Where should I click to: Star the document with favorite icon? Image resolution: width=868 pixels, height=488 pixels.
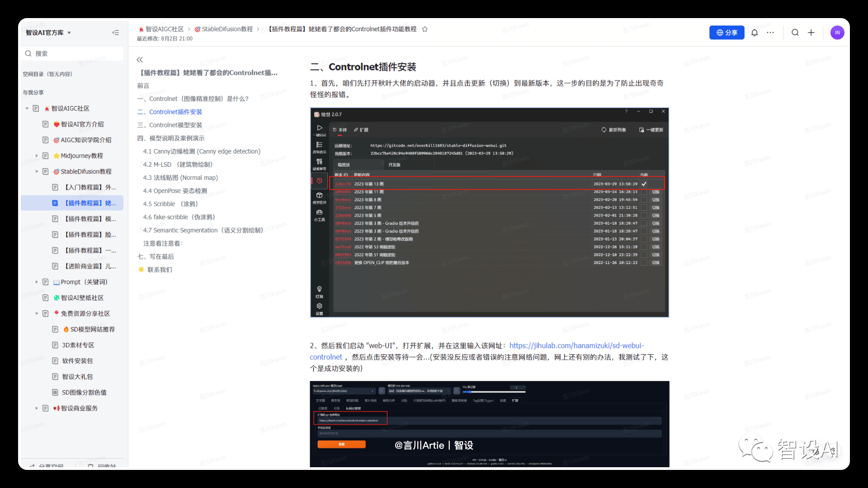[425, 29]
